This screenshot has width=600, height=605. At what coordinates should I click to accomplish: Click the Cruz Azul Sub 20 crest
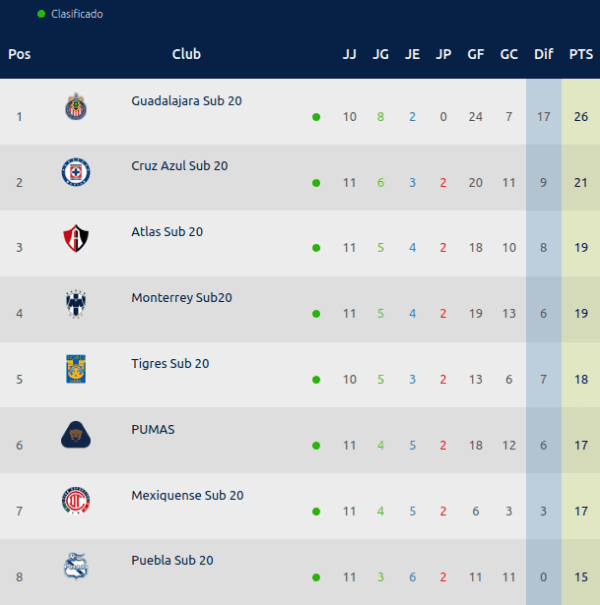tap(76, 173)
